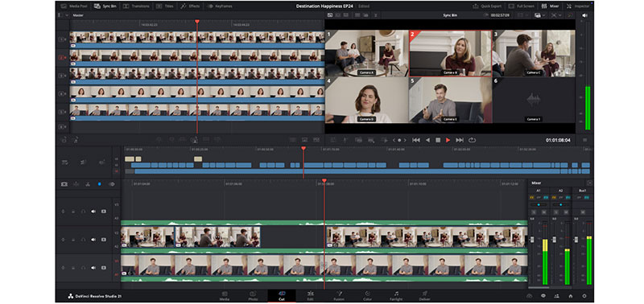The height and width of the screenshot is (304, 644).
Task: Lock track V2/A2 with padlock icon
Action: point(73,239)
